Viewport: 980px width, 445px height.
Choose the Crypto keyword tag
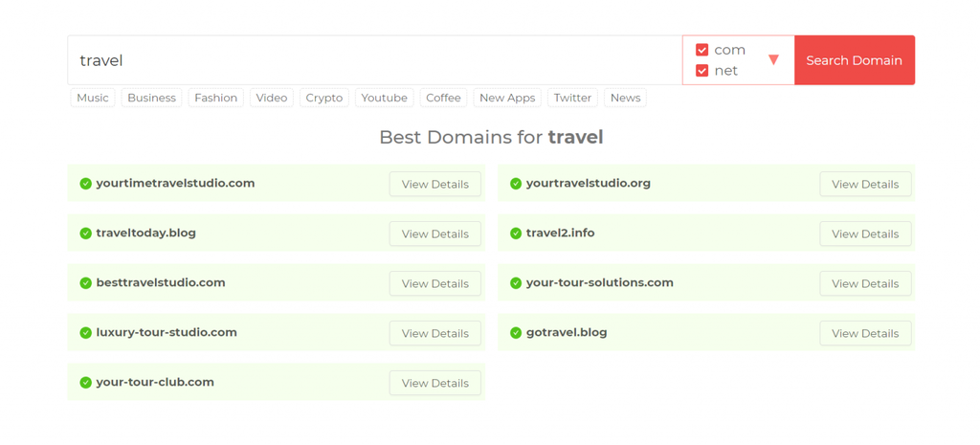(x=324, y=98)
